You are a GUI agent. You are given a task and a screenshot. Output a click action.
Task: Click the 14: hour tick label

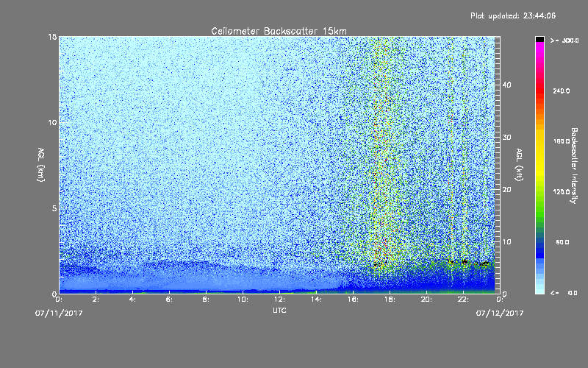pos(316,300)
